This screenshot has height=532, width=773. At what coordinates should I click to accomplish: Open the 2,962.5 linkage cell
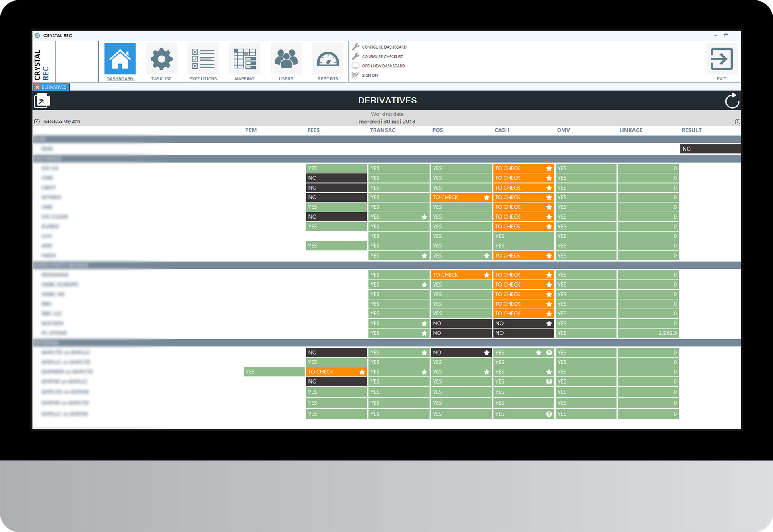tap(648, 333)
